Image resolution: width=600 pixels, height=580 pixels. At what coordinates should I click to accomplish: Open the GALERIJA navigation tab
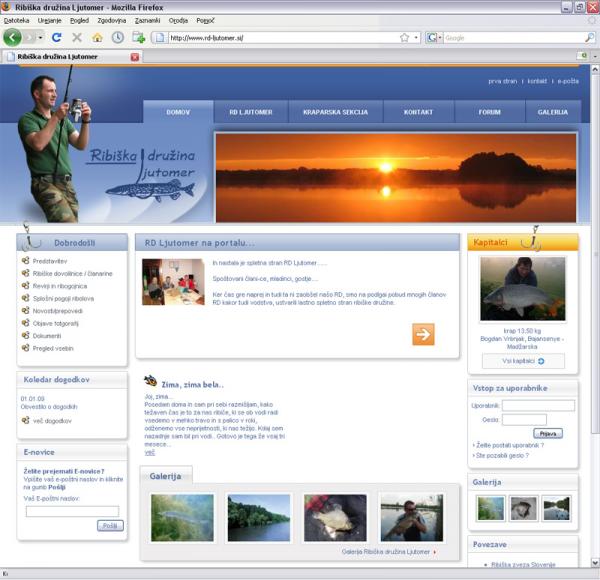tap(552, 112)
